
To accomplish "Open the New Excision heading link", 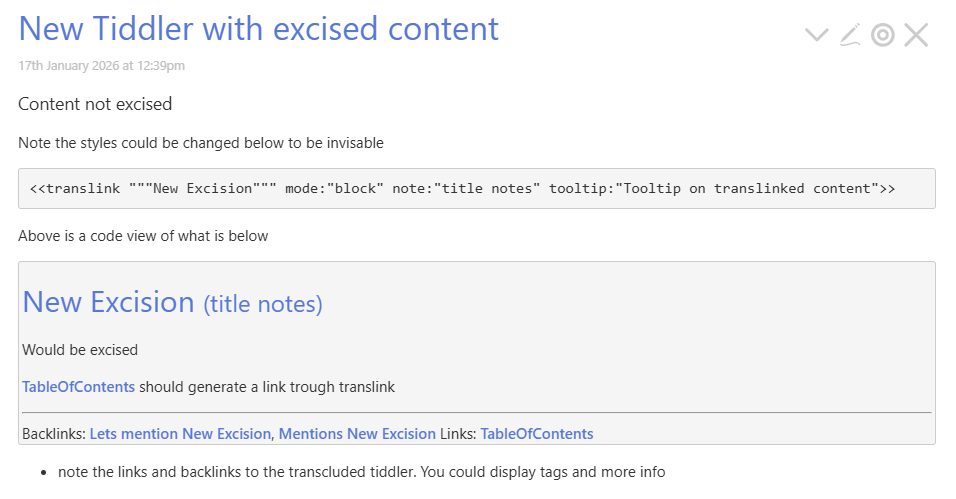I will pyautogui.click(x=108, y=302).
